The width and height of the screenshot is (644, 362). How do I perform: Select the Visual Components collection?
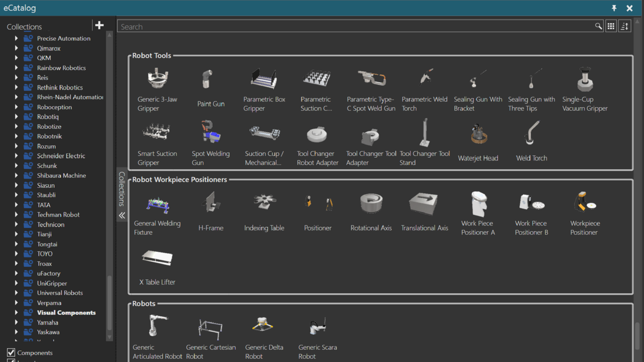click(x=65, y=312)
